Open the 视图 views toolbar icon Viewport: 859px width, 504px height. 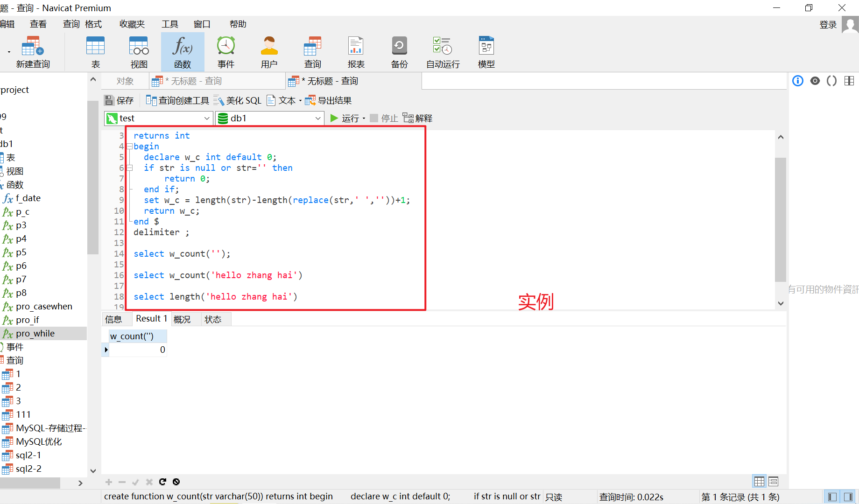click(x=139, y=52)
